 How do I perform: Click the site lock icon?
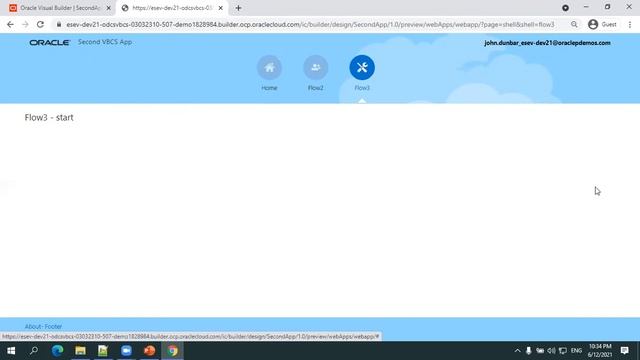click(x=59, y=24)
